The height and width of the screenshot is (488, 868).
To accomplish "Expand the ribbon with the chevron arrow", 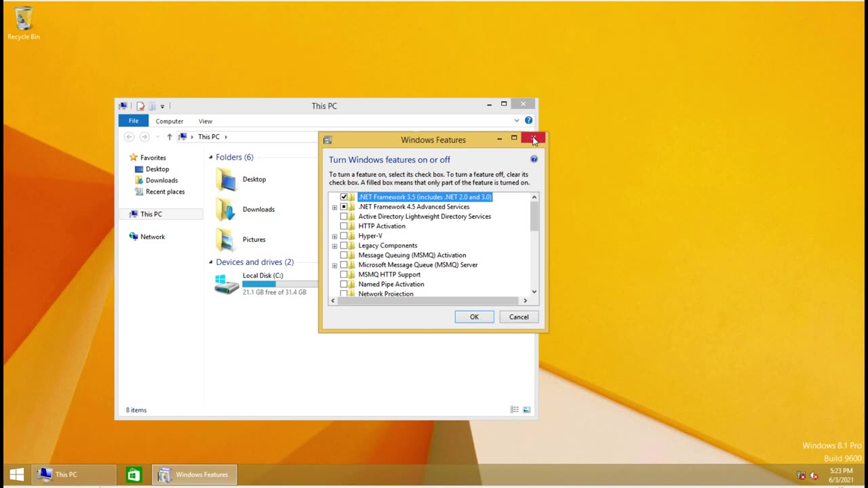I will 516,121.
